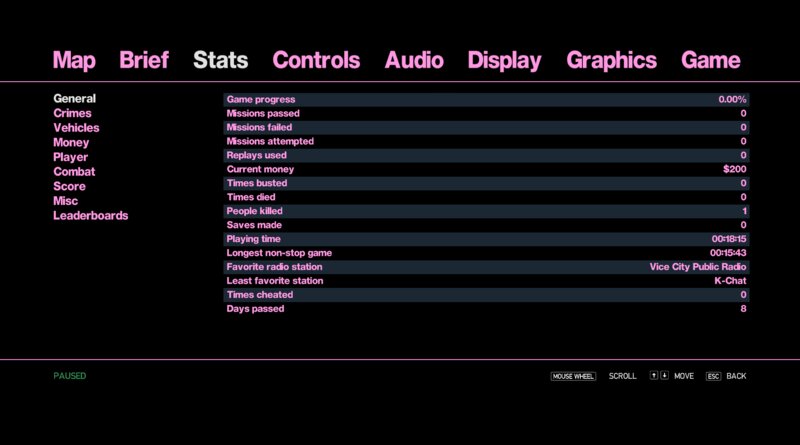Click the 00:18:15 playing time value
800x445 pixels.
tap(729, 239)
